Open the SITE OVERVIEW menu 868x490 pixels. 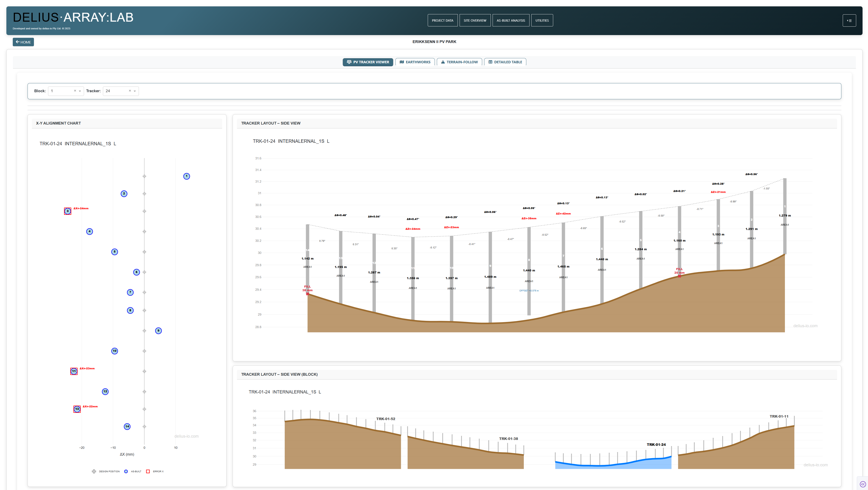475,20
